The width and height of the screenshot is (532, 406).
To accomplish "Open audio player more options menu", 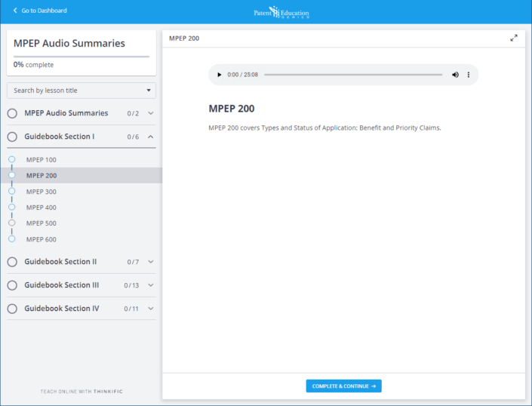I will click(x=469, y=75).
